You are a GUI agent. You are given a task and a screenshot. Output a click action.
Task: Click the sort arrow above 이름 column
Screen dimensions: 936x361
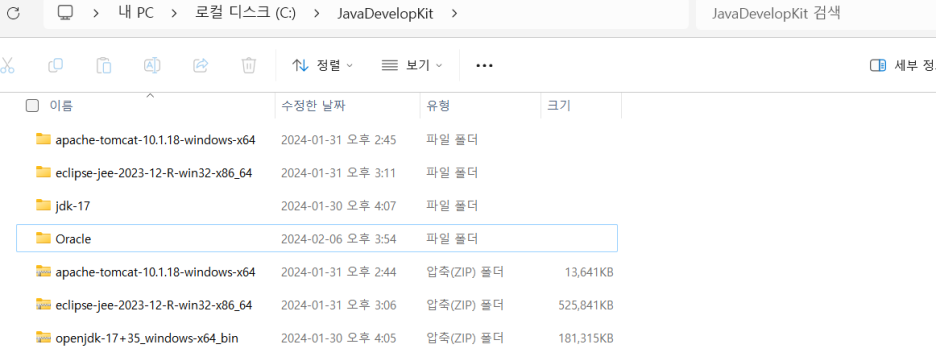tap(150, 95)
